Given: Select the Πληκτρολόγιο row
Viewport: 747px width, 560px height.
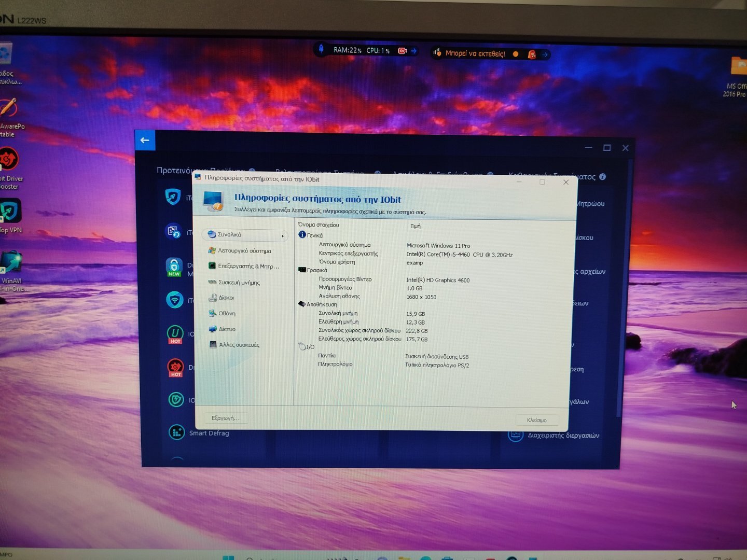Looking at the screenshot, I should (x=394, y=365).
